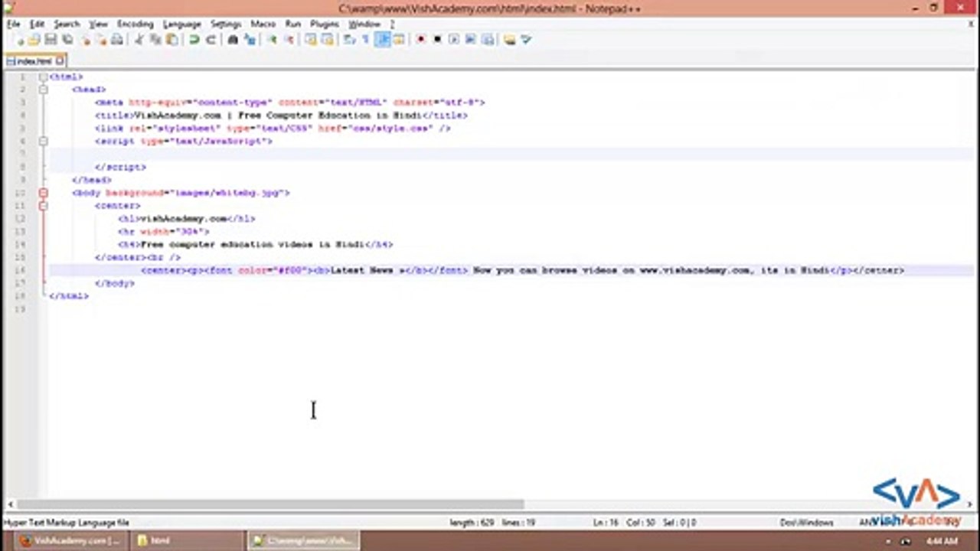Collapse the <script> fold marker on line 6
980x551 pixels.
(x=43, y=141)
